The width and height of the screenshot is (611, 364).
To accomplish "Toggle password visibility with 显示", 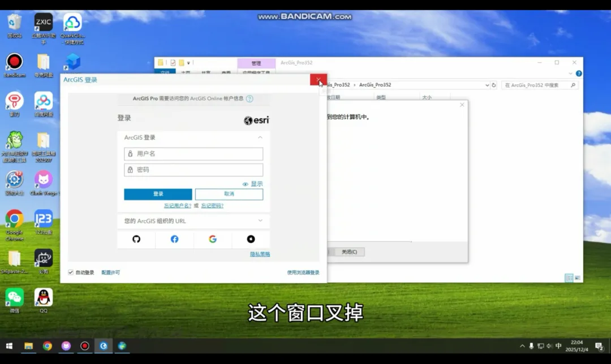I will click(x=252, y=184).
